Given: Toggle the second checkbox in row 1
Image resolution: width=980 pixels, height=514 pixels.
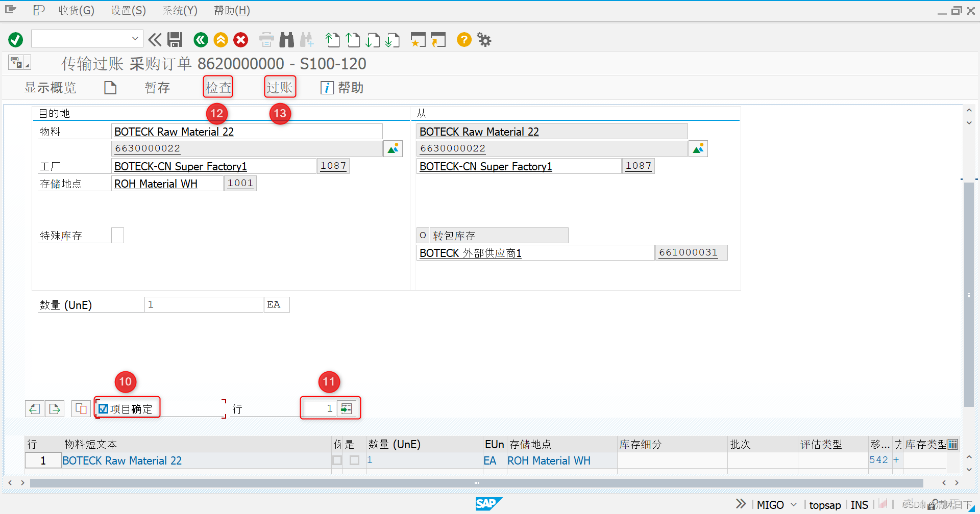Looking at the screenshot, I should 354,460.
